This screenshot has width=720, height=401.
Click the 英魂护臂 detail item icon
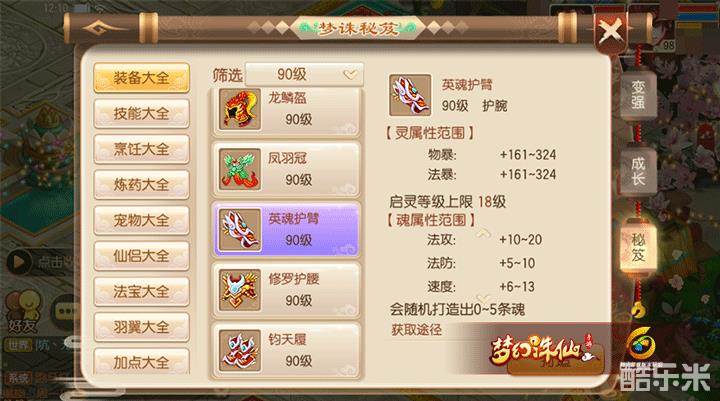pyautogui.click(x=410, y=95)
